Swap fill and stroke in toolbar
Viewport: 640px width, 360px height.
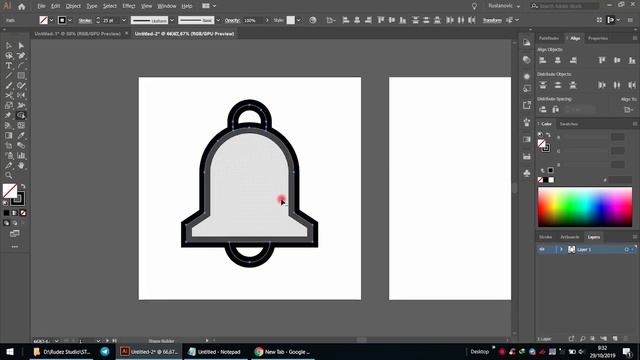pyautogui.click(x=23, y=186)
